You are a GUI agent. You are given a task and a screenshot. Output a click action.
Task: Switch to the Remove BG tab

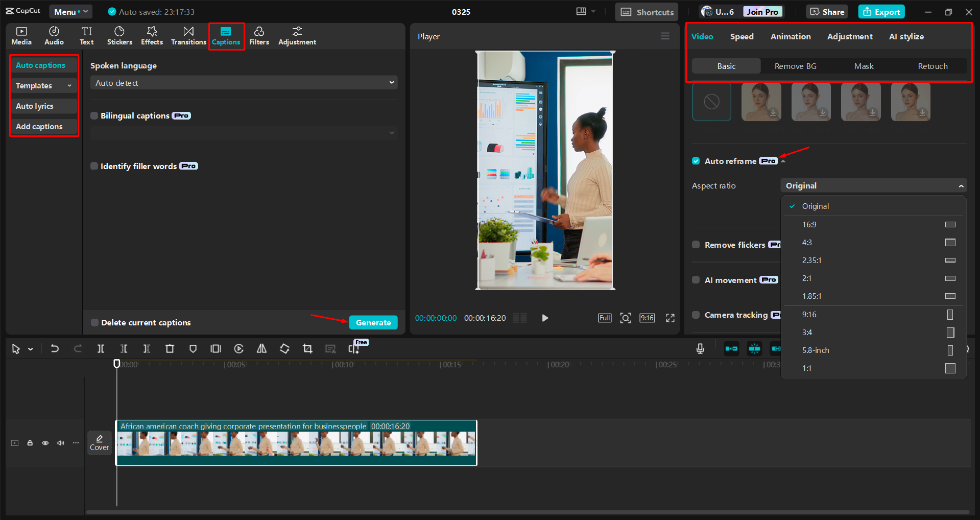pos(795,66)
